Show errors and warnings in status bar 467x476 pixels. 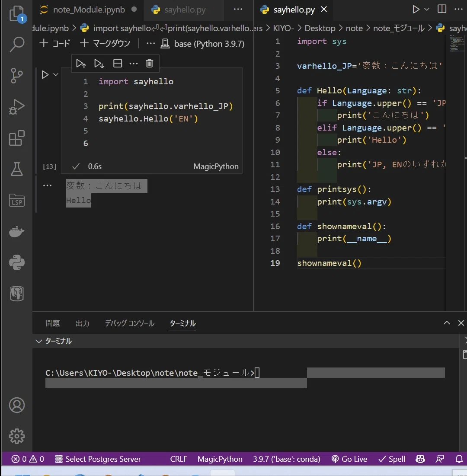(28, 459)
